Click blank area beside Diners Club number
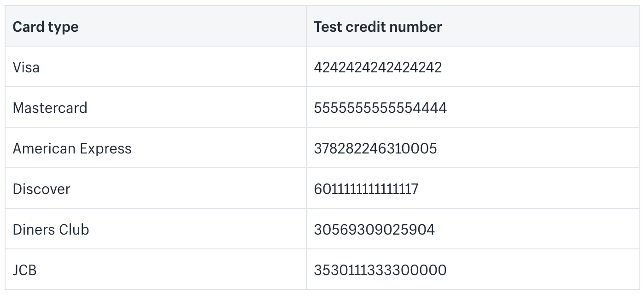644x295 pixels. tap(537, 230)
